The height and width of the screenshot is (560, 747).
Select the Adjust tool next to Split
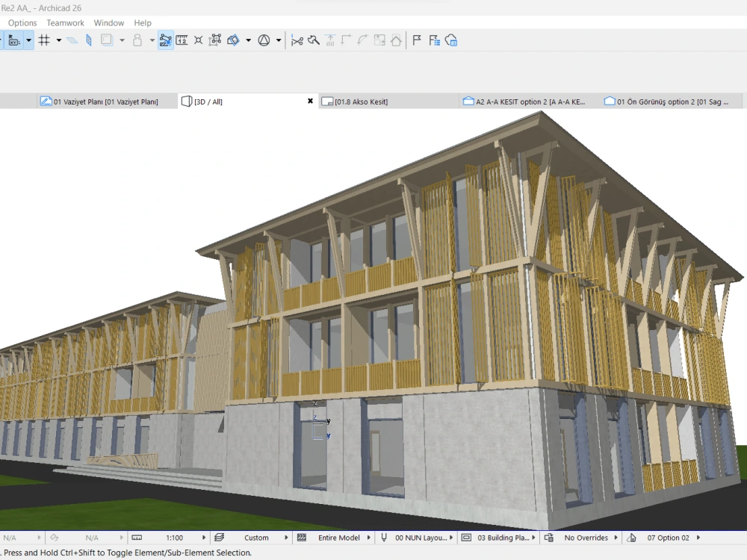point(313,40)
